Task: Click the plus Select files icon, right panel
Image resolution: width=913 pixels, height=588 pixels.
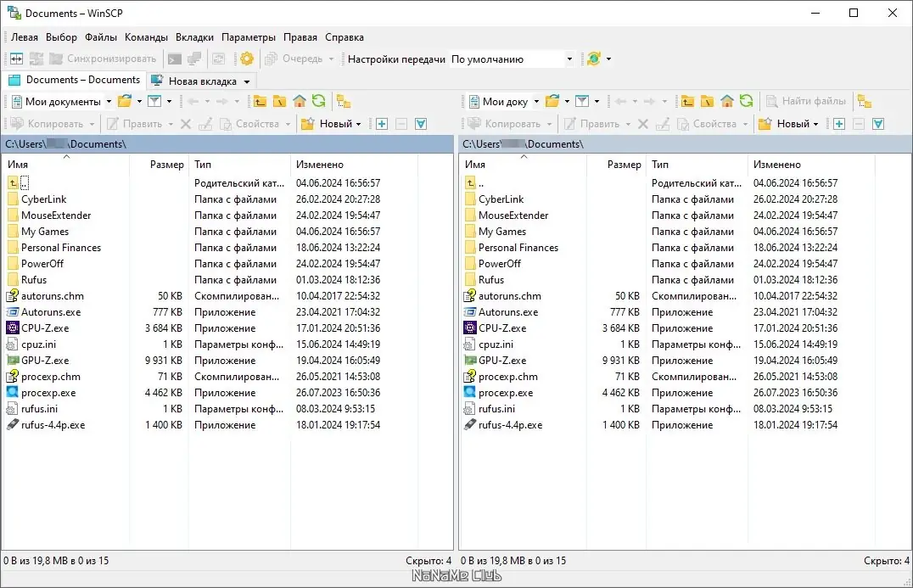Action: point(839,123)
